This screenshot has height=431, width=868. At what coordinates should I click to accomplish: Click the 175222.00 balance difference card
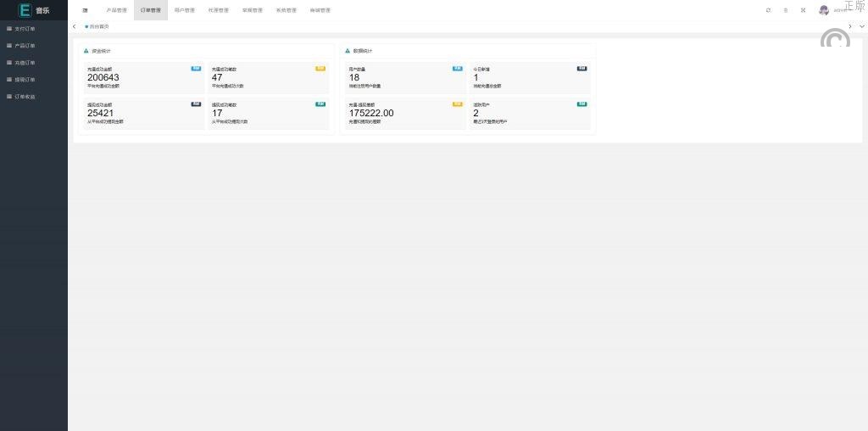404,113
